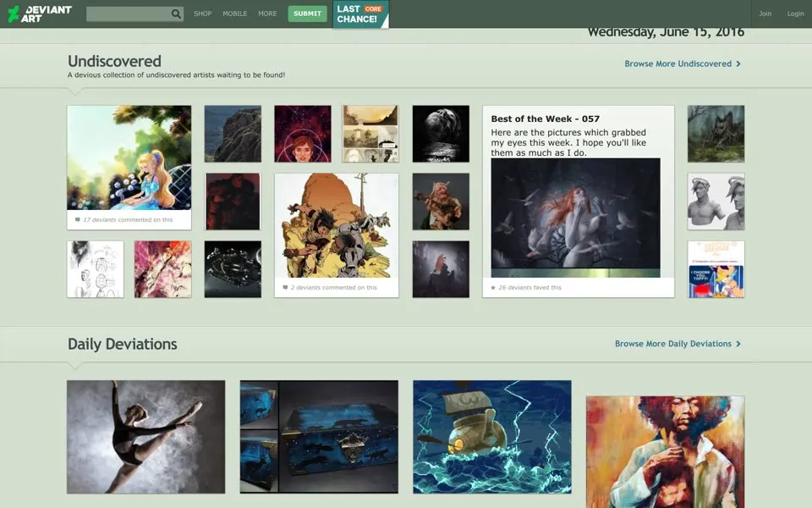Open the Hendrix portrait painting Daily Deviation
This screenshot has width=812, height=508.
tap(666, 452)
